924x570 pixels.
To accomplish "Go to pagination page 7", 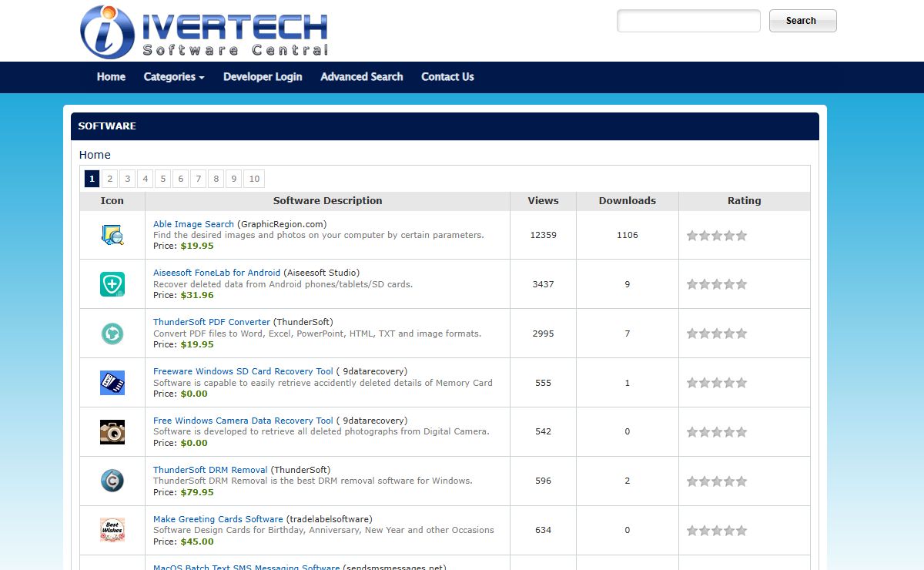I will click(199, 179).
